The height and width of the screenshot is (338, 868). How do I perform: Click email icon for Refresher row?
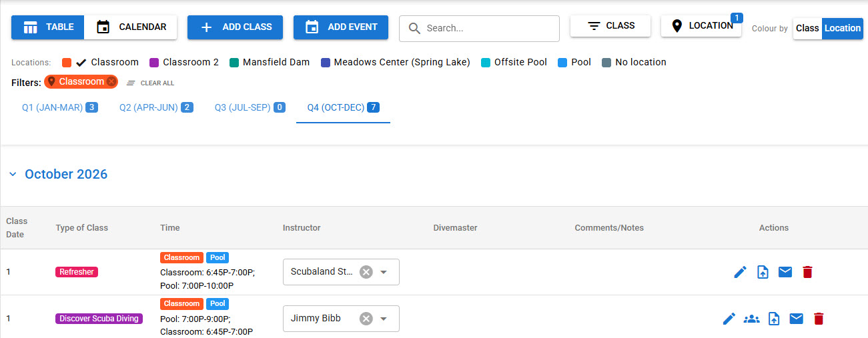(785, 272)
